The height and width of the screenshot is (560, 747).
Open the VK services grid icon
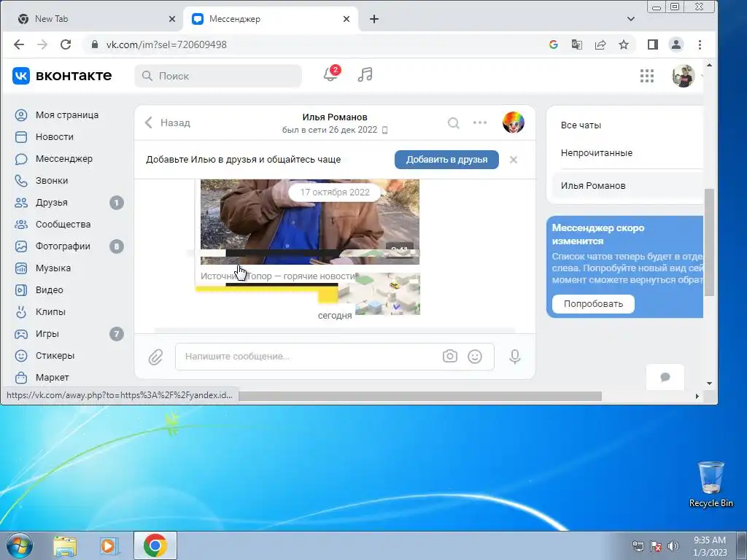pyautogui.click(x=646, y=76)
